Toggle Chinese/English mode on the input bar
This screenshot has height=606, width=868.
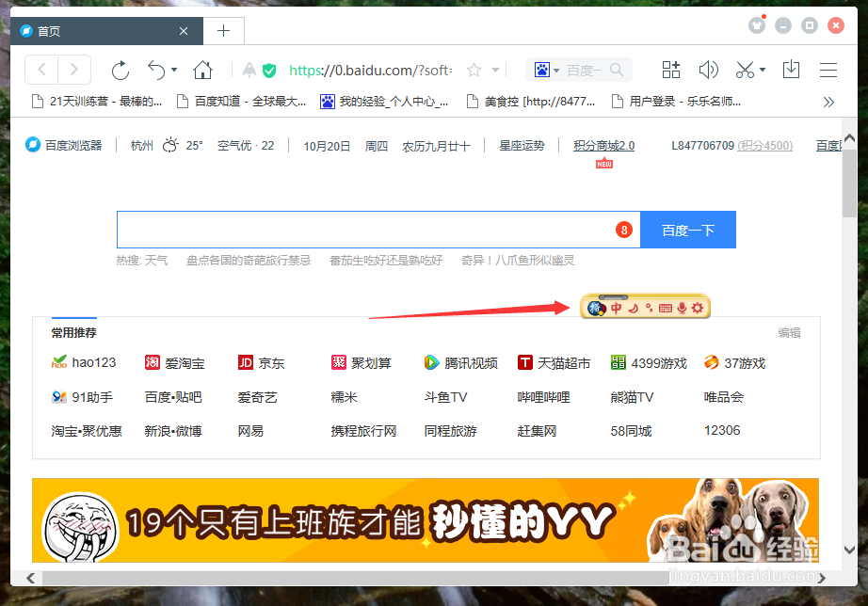[x=617, y=308]
